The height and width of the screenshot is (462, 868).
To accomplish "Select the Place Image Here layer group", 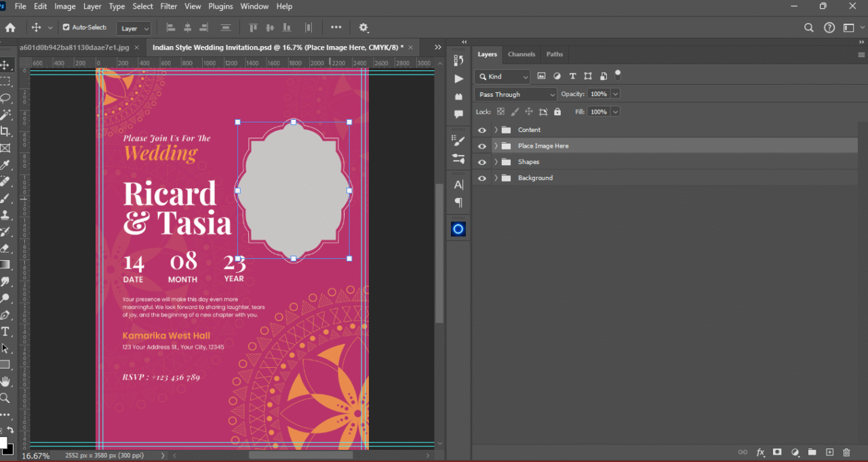I will [543, 146].
